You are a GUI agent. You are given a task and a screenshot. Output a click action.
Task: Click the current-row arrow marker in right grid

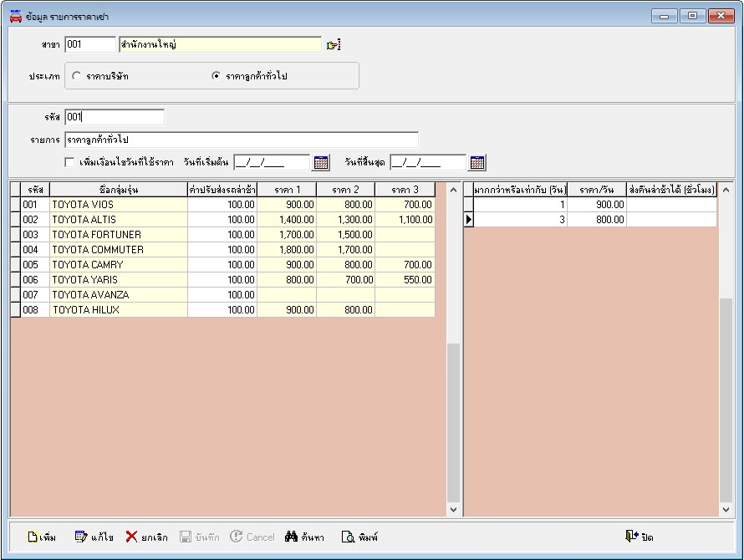coord(469,219)
